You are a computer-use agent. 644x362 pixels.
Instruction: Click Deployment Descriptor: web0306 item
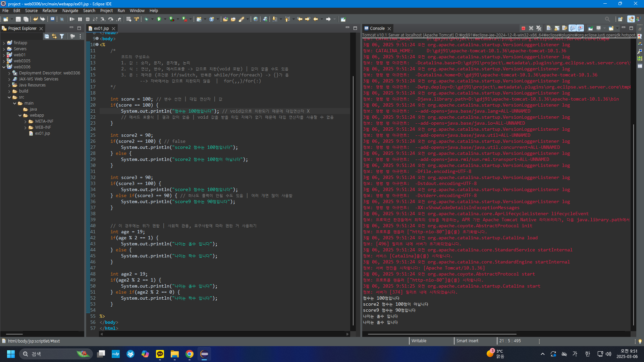point(49,73)
